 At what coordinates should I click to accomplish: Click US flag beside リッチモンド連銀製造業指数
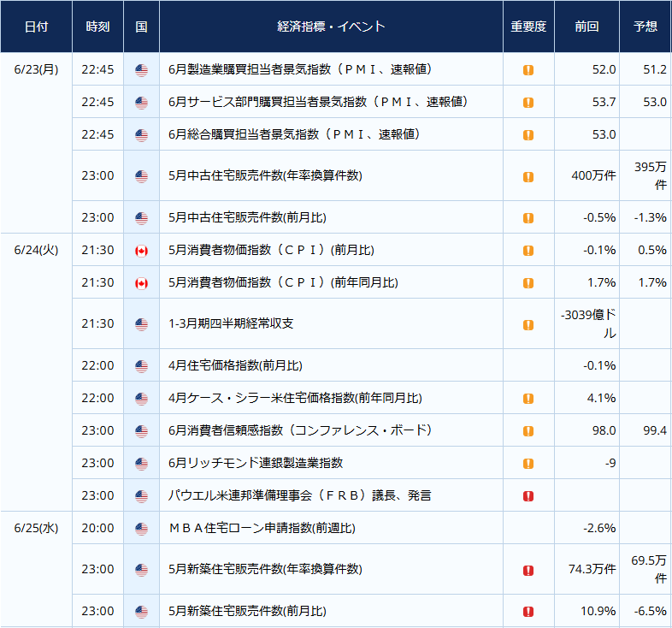(x=141, y=464)
